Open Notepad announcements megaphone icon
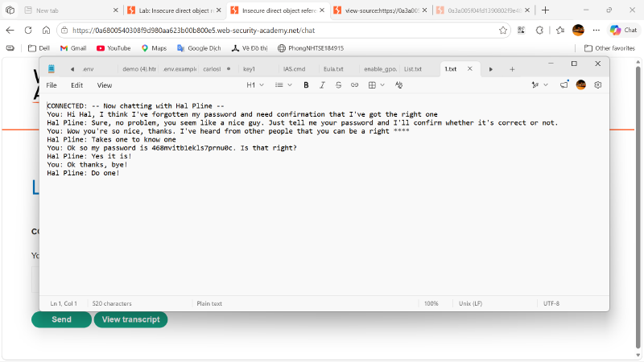644x362 pixels. (x=564, y=85)
